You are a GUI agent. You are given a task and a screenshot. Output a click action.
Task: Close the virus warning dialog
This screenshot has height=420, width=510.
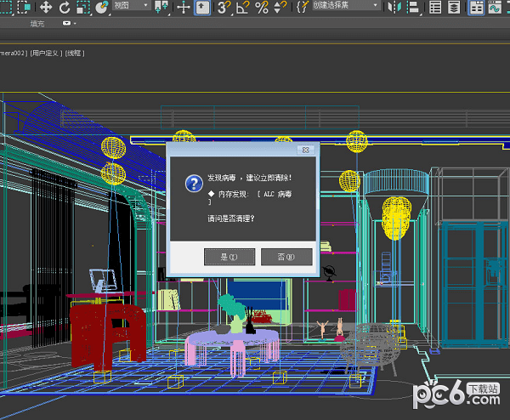pos(304,150)
